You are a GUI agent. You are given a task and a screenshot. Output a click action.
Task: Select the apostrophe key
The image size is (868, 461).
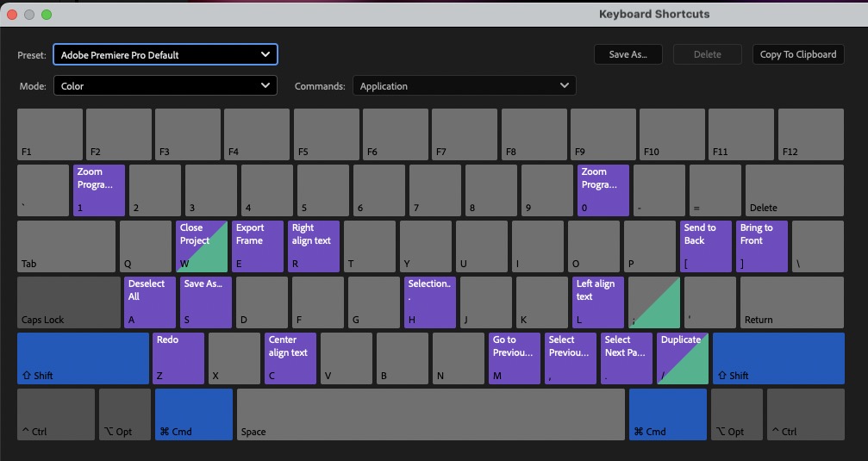tap(709, 302)
